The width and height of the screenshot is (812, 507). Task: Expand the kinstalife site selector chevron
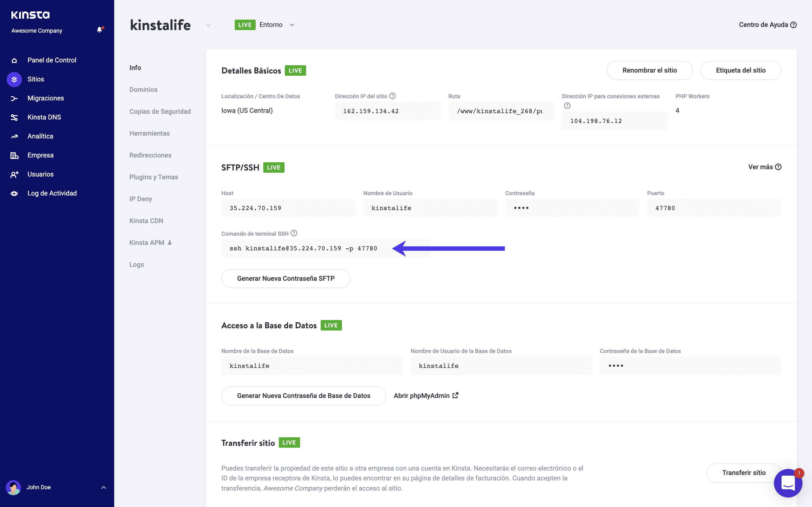[208, 25]
